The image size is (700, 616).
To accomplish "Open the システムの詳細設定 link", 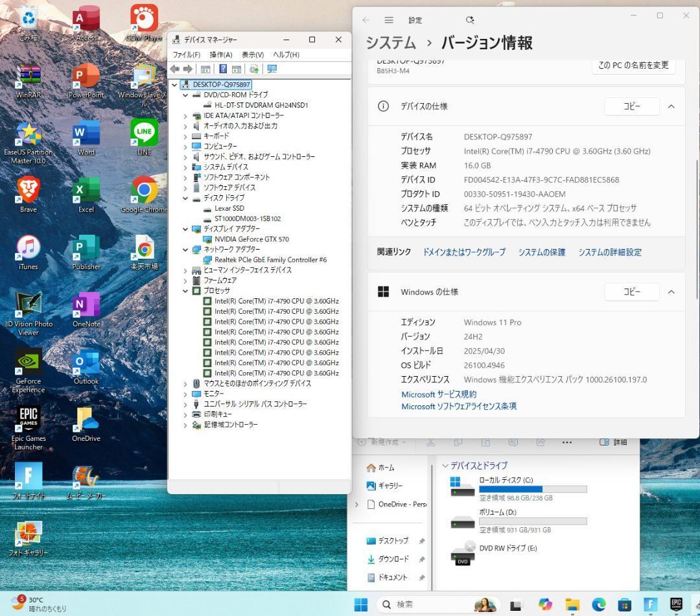I will [x=609, y=252].
